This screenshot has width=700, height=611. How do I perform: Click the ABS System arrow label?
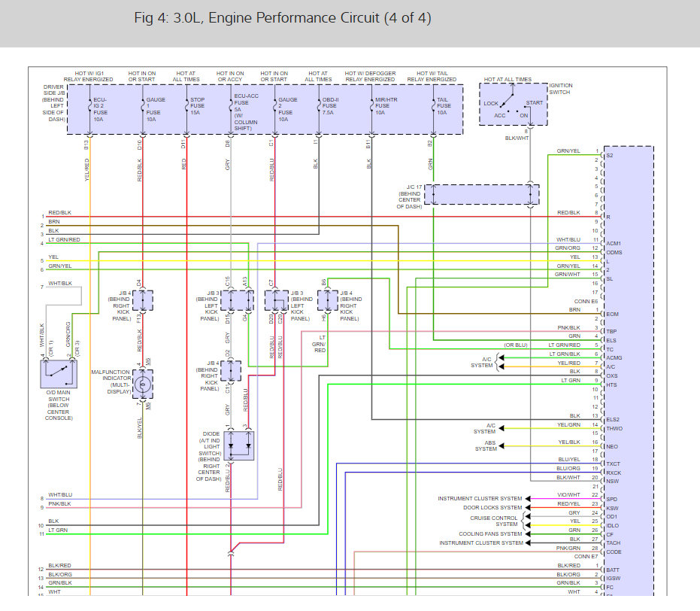point(486,445)
